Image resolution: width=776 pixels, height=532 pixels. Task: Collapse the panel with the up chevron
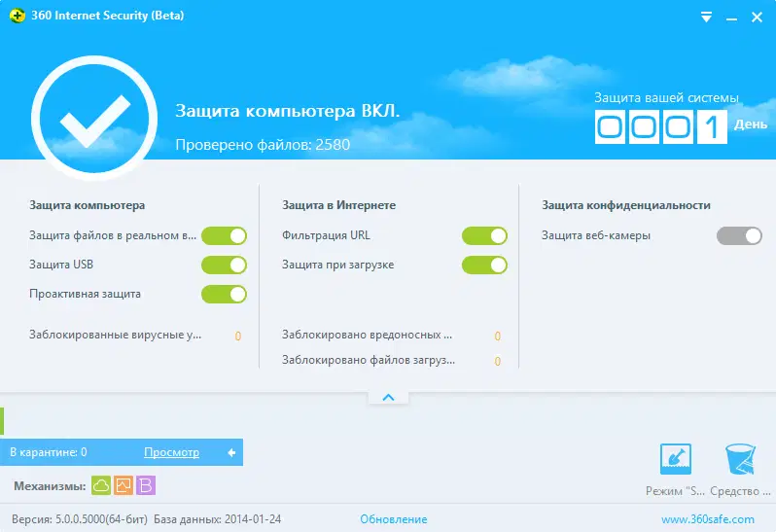[x=389, y=398]
